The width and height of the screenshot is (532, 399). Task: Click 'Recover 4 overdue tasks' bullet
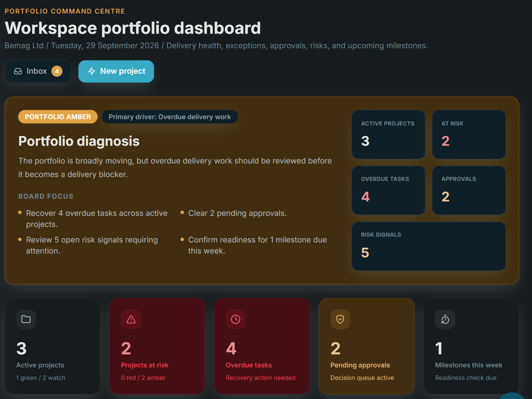coord(97,219)
